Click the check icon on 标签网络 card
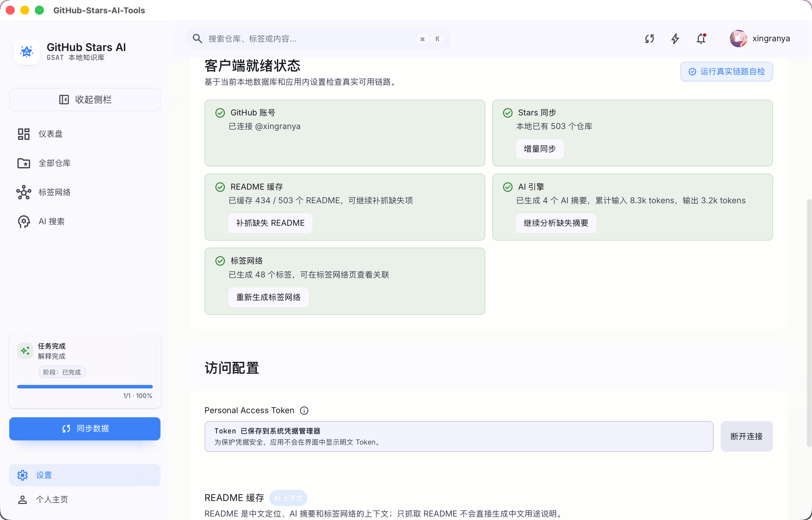The width and height of the screenshot is (812, 520). click(x=220, y=261)
